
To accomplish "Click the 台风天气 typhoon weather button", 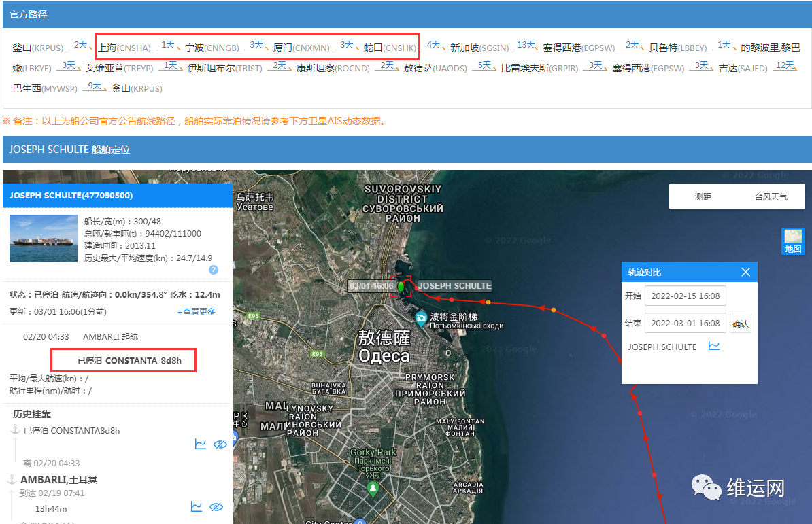I will point(771,196).
